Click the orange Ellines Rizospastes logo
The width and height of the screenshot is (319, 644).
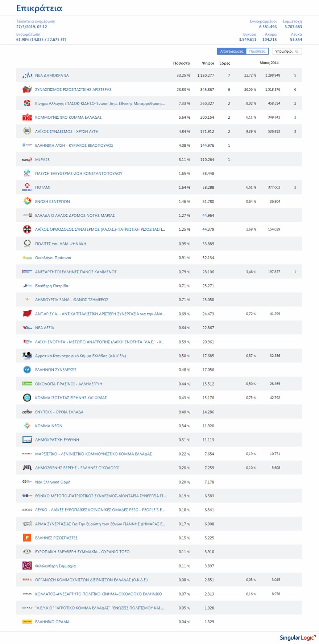tap(27, 538)
